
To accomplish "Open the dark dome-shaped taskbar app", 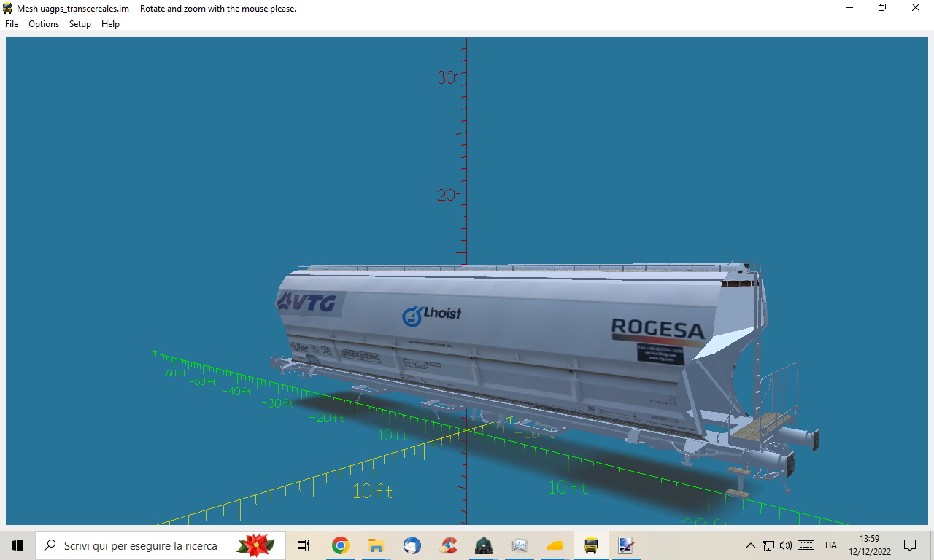I will click(x=484, y=545).
